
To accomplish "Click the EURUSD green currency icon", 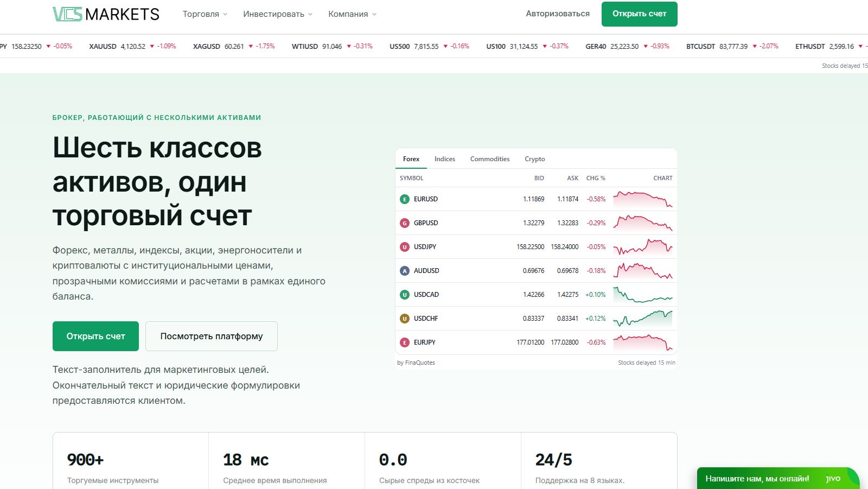I will (x=404, y=199).
